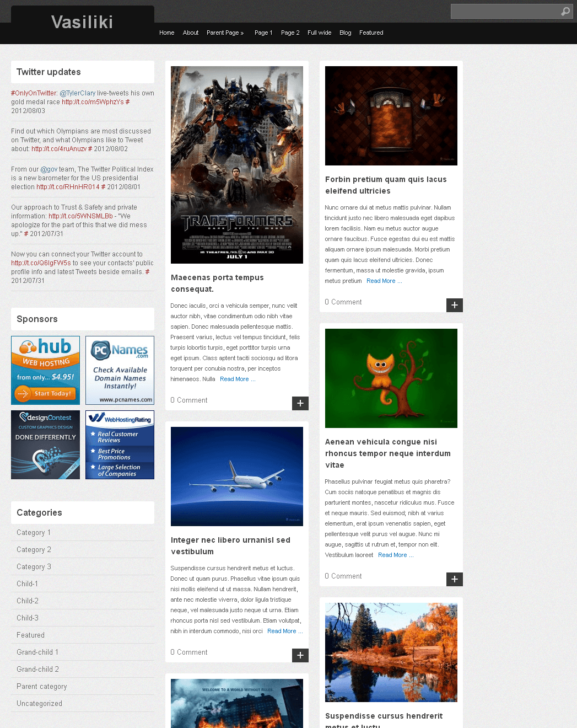Open Category 3 in Categories list
577x728 pixels.
[x=34, y=567]
